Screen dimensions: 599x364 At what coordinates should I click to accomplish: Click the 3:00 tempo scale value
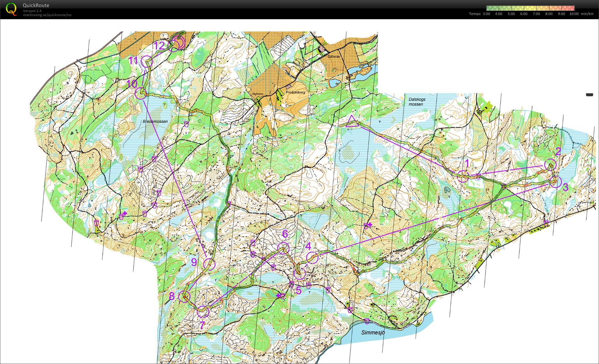point(487,14)
